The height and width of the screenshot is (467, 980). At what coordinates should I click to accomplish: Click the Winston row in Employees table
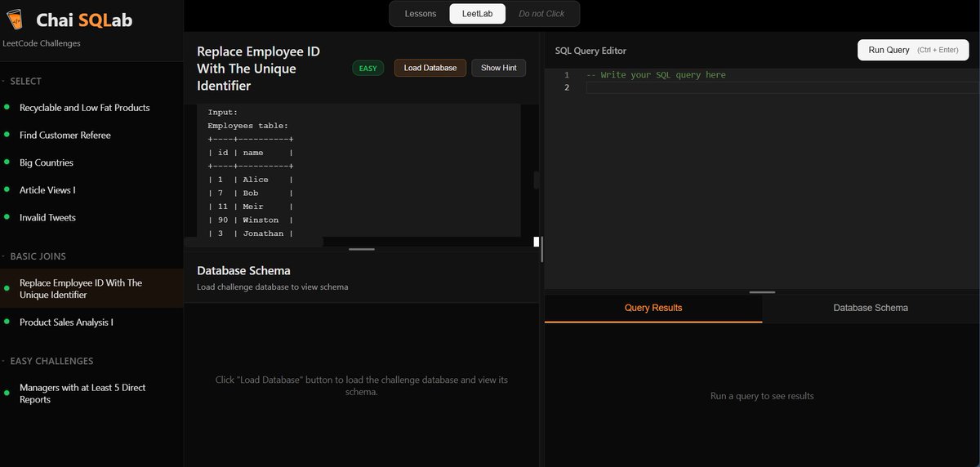click(251, 220)
